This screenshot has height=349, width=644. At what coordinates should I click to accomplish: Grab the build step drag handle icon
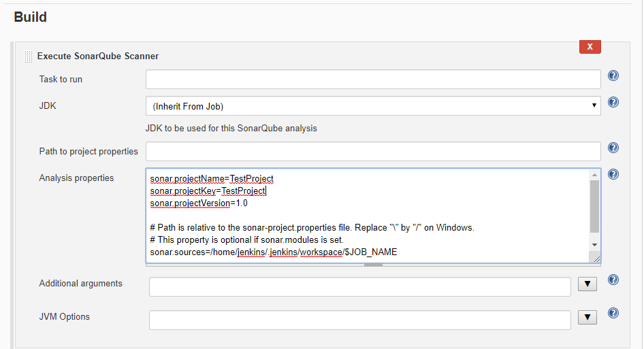click(x=28, y=56)
